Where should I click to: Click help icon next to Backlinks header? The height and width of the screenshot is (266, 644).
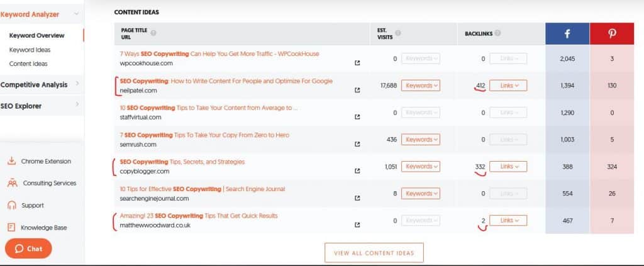point(498,33)
